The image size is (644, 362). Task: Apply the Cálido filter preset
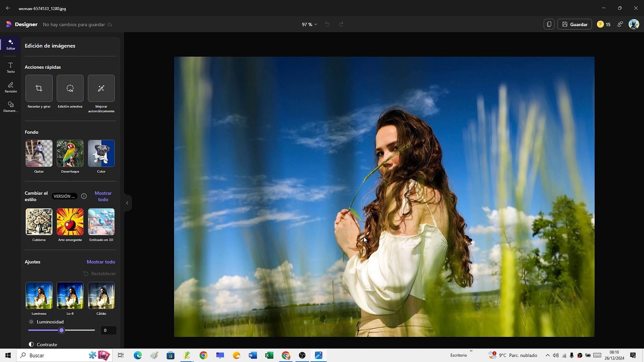click(x=101, y=296)
